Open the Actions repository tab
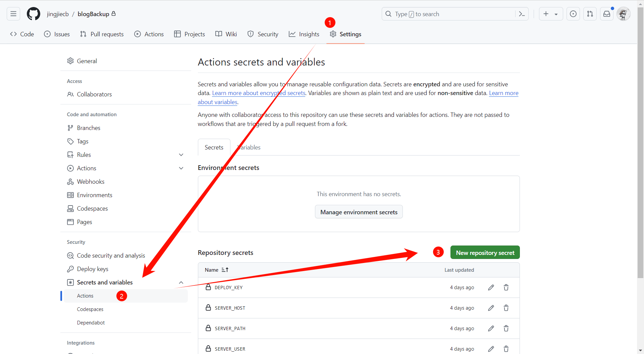The image size is (644, 354). pos(149,34)
